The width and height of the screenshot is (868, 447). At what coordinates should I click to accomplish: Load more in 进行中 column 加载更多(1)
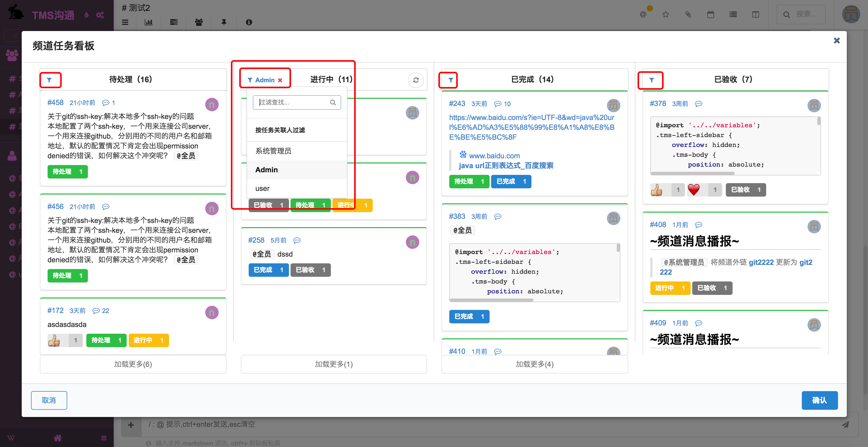click(x=334, y=364)
